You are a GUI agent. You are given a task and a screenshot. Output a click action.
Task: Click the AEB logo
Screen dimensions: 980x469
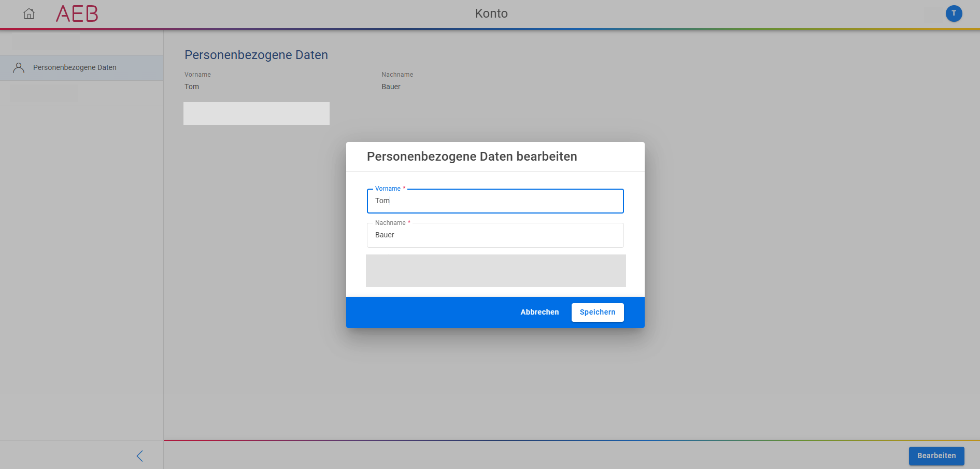[x=77, y=14]
